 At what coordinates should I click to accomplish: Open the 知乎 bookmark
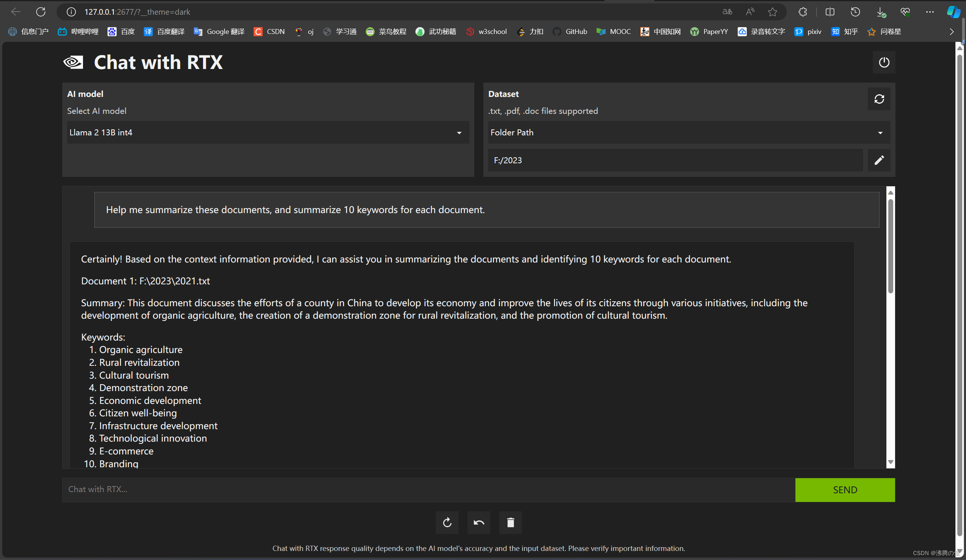[x=844, y=32]
